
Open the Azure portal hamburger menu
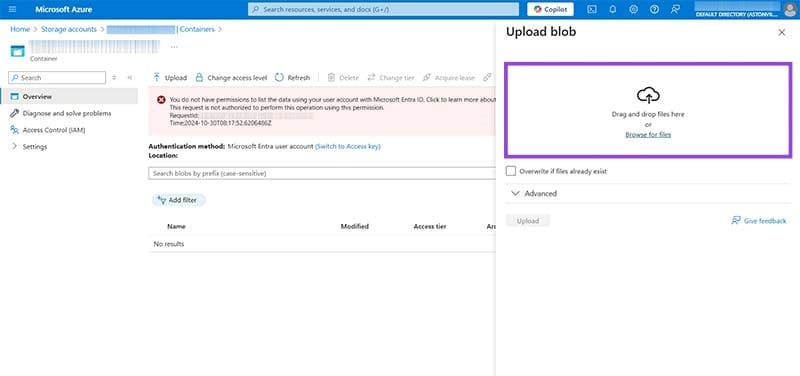pyautogui.click(x=13, y=9)
